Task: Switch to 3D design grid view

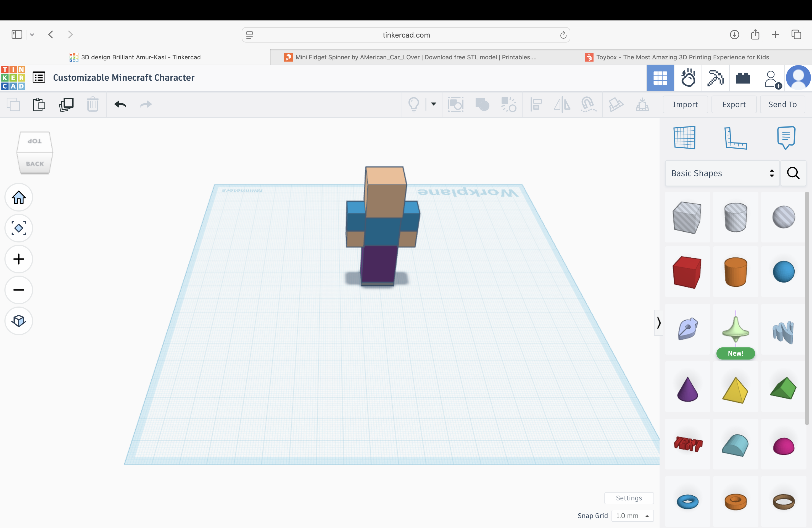Action: pyautogui.click(x=660, y=78)
